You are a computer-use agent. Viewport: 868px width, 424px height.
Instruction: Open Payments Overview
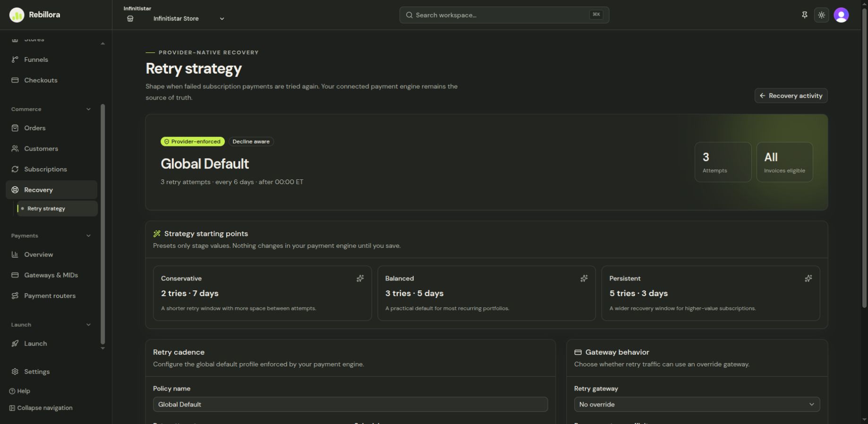(x=51, y=254)
